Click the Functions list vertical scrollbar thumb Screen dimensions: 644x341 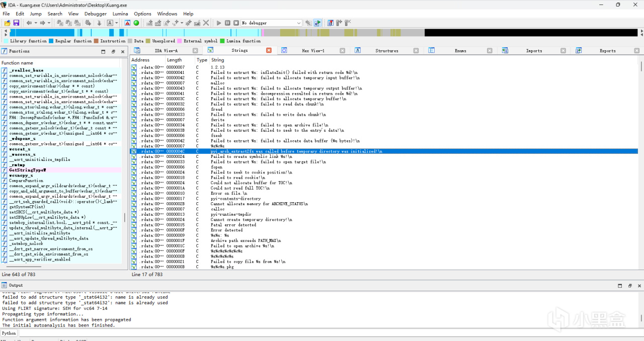[x=125, y=218]
